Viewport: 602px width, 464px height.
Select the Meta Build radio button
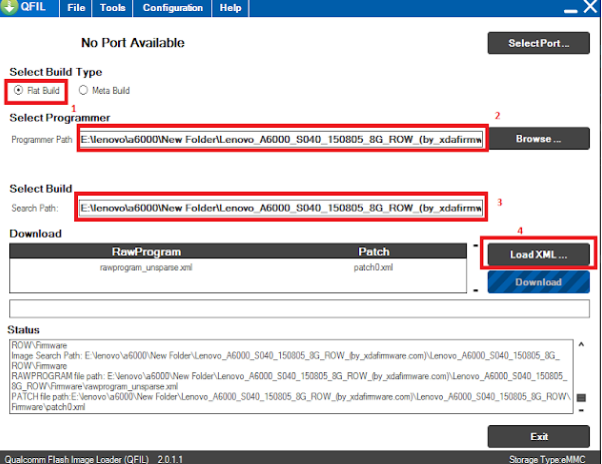(x=104, y=91)
